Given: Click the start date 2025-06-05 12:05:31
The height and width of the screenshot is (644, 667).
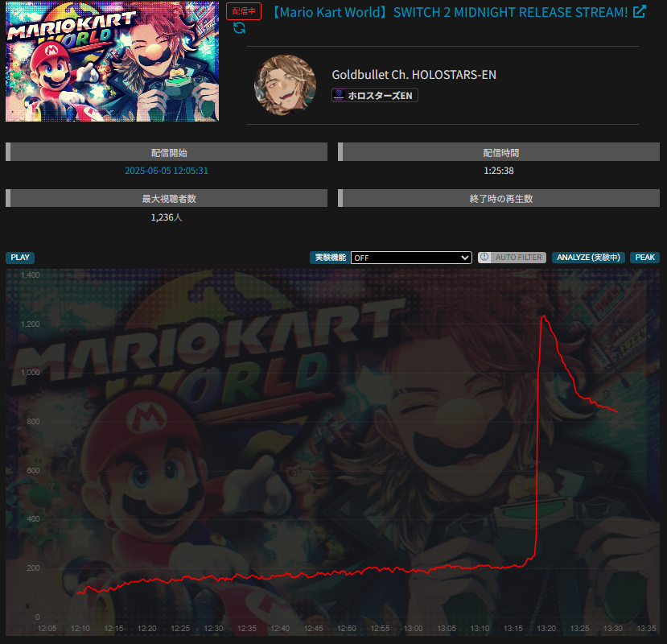Looking at the screenshot, I should click(x=167, y=171).
